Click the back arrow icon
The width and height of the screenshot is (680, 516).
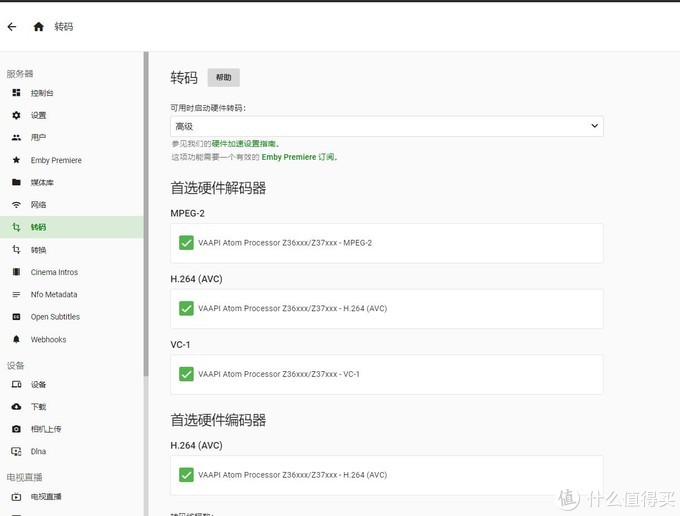coord(12,27)
